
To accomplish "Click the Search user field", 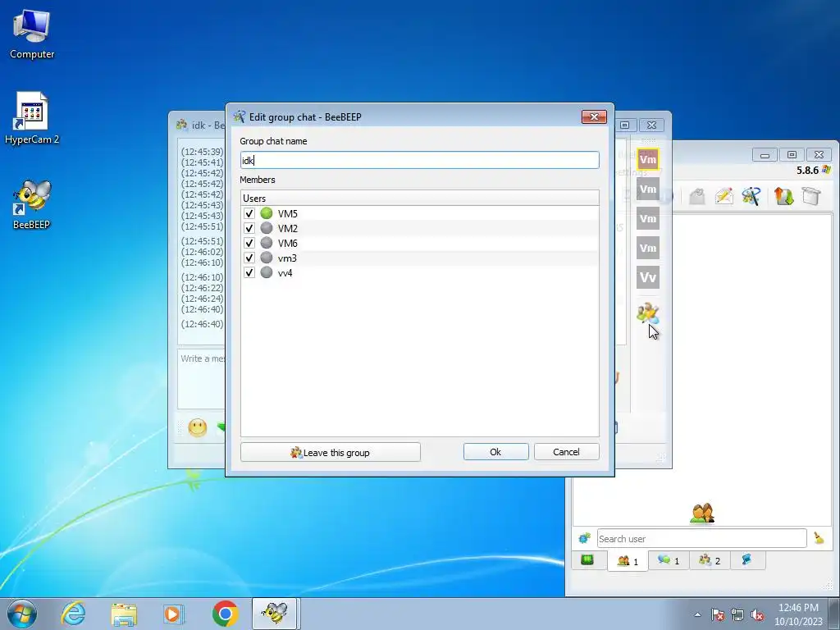I will (x=702, y=538).
